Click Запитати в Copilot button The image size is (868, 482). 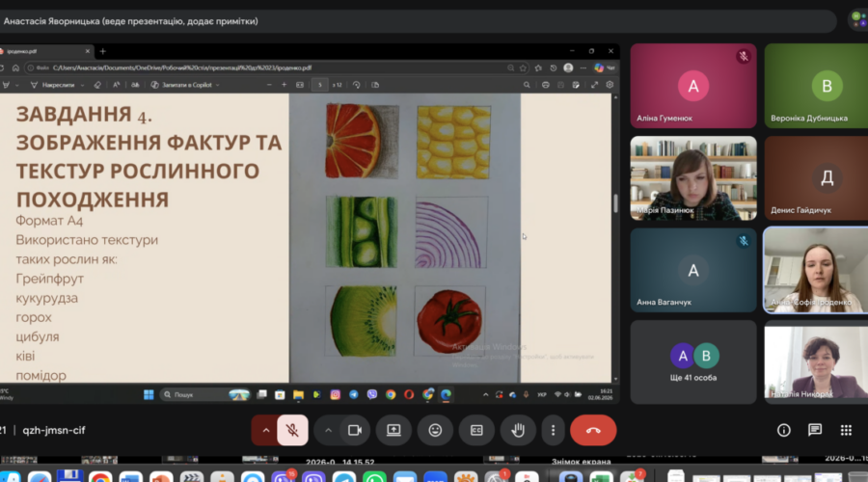[181, 85]
